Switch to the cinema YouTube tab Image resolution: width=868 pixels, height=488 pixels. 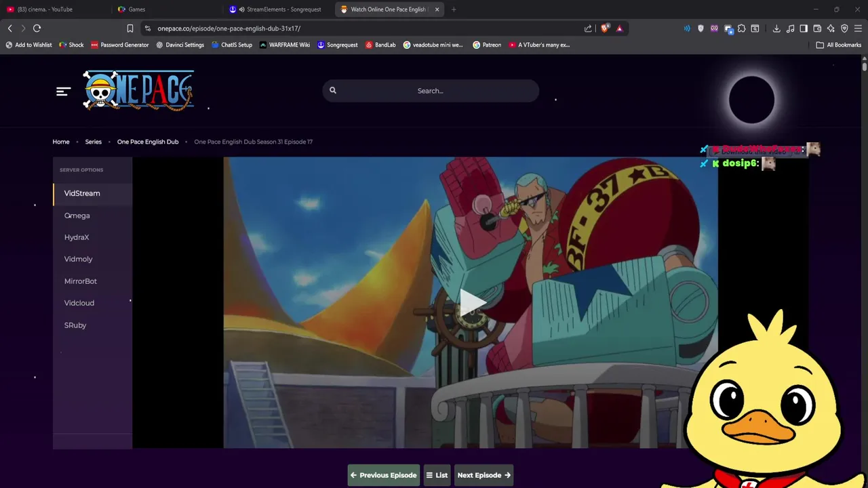click(x=56, y=9)
